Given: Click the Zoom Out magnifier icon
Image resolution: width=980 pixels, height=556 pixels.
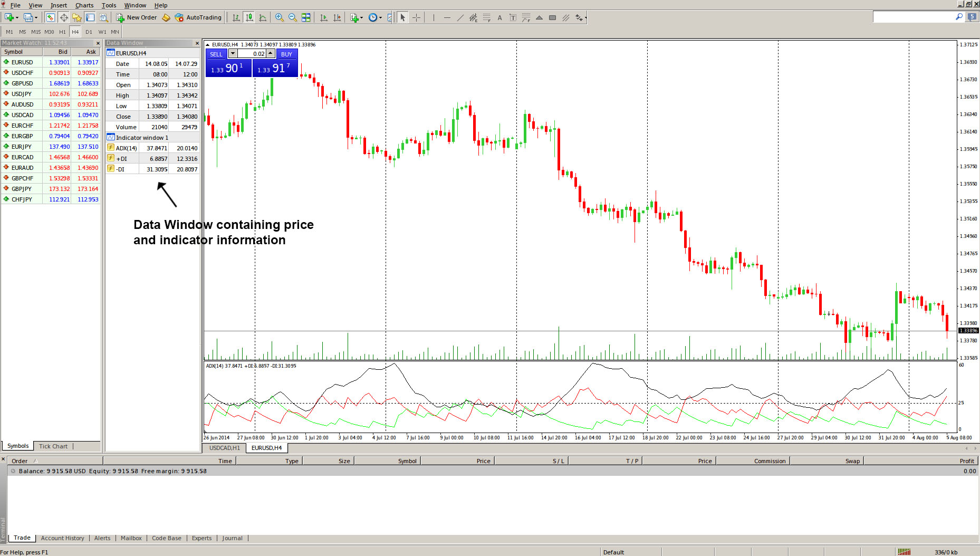Looking at the screenshot, I should 292,17.
